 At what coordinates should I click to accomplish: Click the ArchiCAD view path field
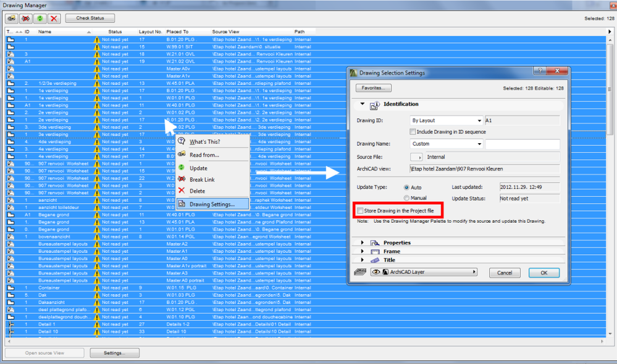click(x=484, y=169)
